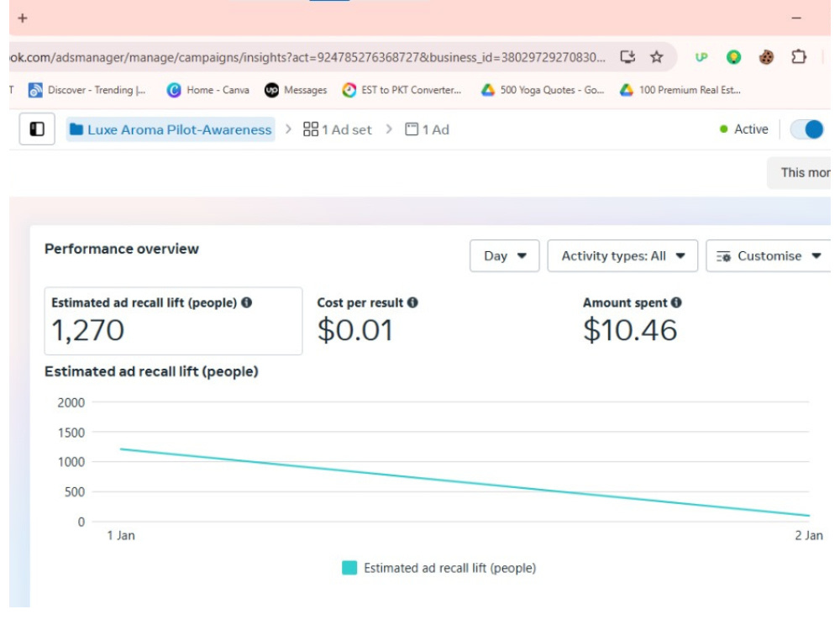
Task: Open the Day breakdown dropdown
Action: coord(504,256)
